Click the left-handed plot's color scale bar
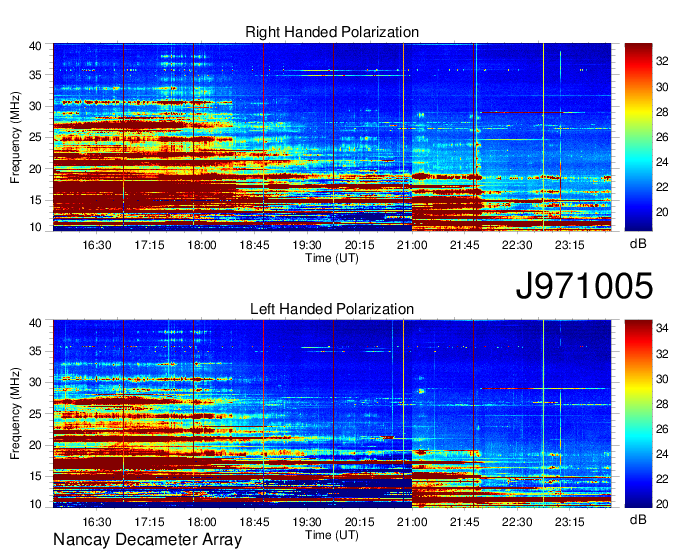This screenshot has width=680, height=552. 638,414
